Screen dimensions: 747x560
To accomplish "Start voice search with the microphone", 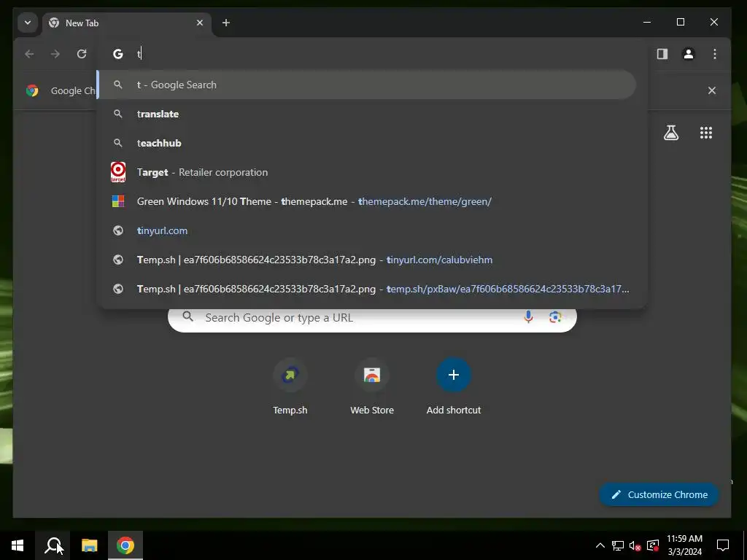I will tap(528, 317).
